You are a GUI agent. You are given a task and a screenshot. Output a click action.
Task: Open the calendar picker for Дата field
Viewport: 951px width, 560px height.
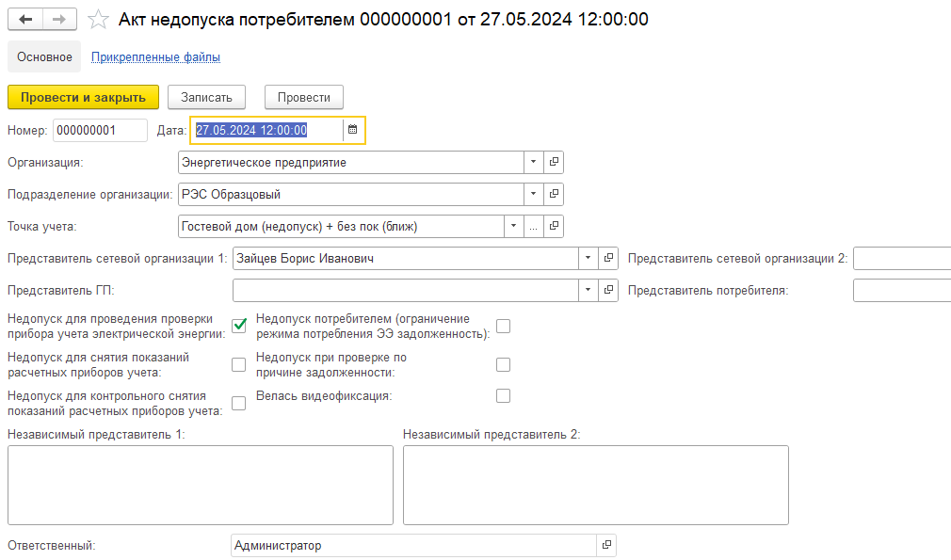tap(353, 130)
